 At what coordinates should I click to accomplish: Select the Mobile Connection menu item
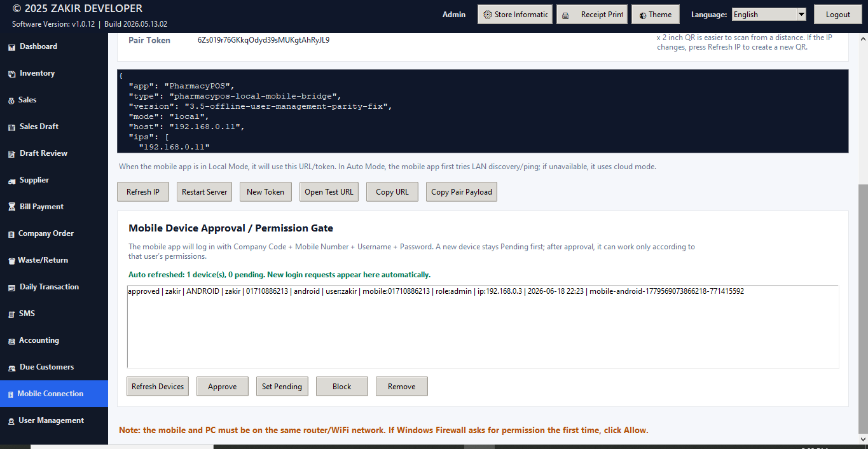(x=54, y=394)
